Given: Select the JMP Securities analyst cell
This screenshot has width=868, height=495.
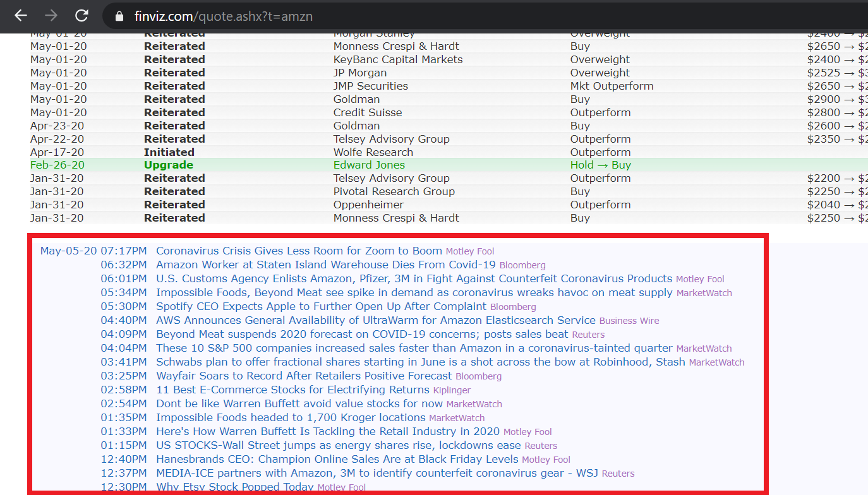Looking at the screenshot, I should [371, 86].
